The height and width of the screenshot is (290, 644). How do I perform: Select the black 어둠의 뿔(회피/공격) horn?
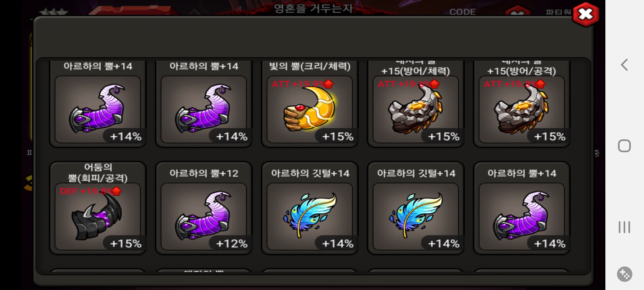click(98, 208)
